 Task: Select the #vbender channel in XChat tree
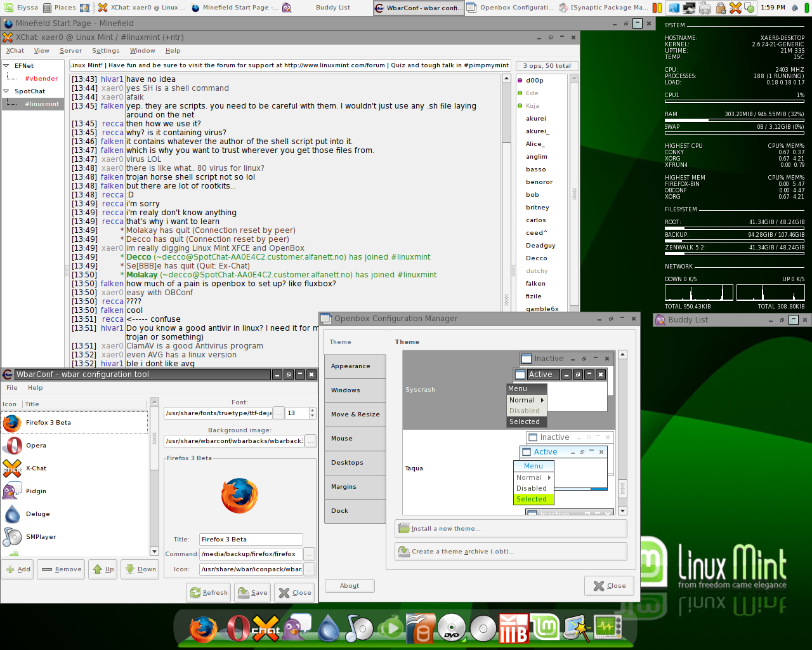click(x=41, y=79)
